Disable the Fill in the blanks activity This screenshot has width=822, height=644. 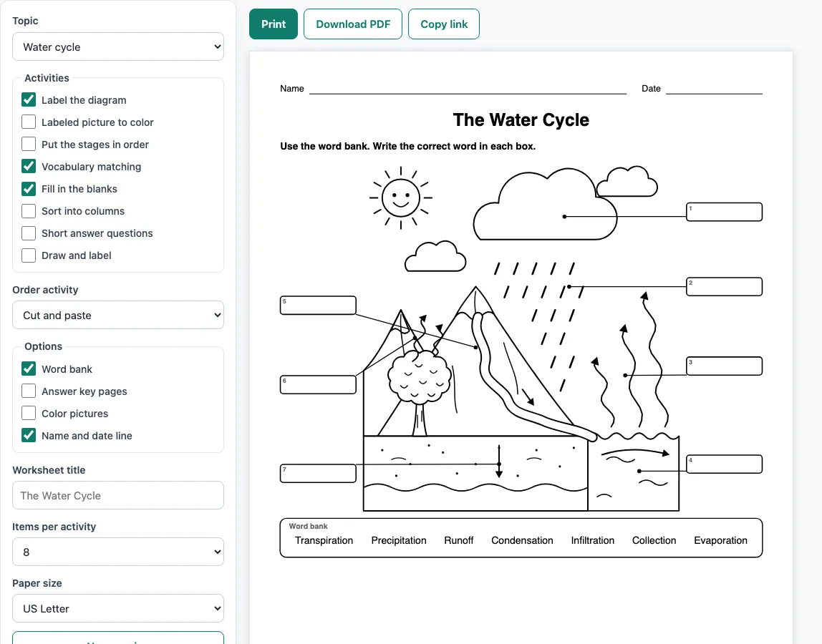29,189
